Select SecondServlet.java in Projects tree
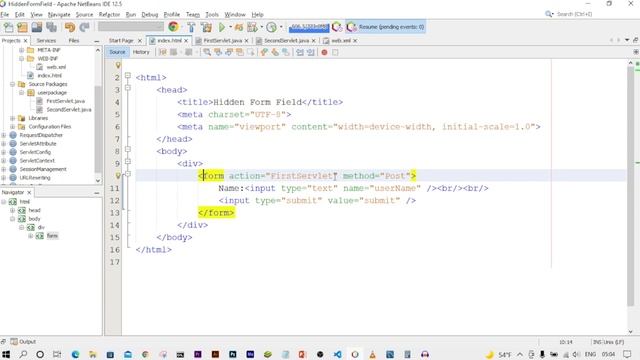Screen dimensions: 640x360 click(x=69, y=109)
